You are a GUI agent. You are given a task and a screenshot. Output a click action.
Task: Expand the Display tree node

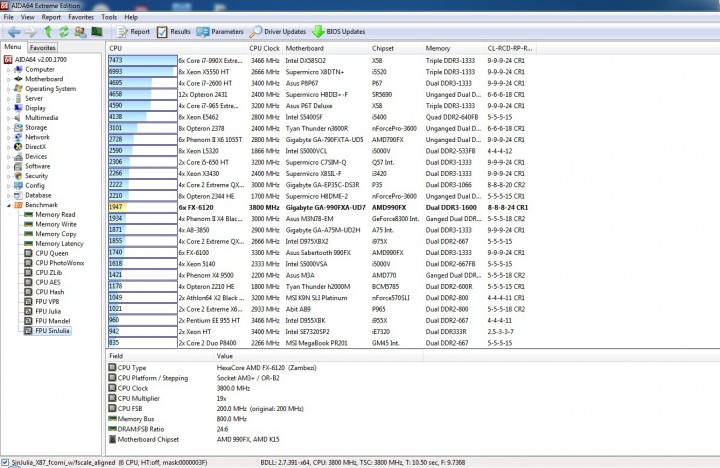(8, 108)
